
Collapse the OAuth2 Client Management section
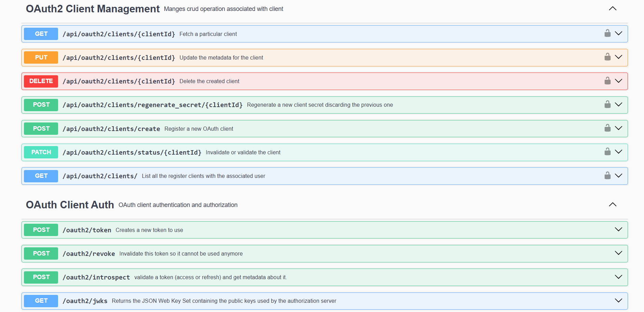tap(612, 9)
